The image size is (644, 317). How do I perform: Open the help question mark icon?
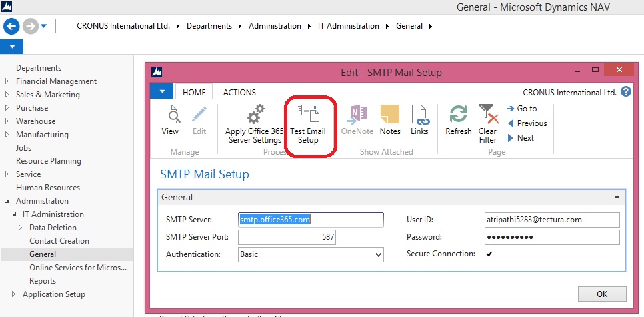[626, 91]
